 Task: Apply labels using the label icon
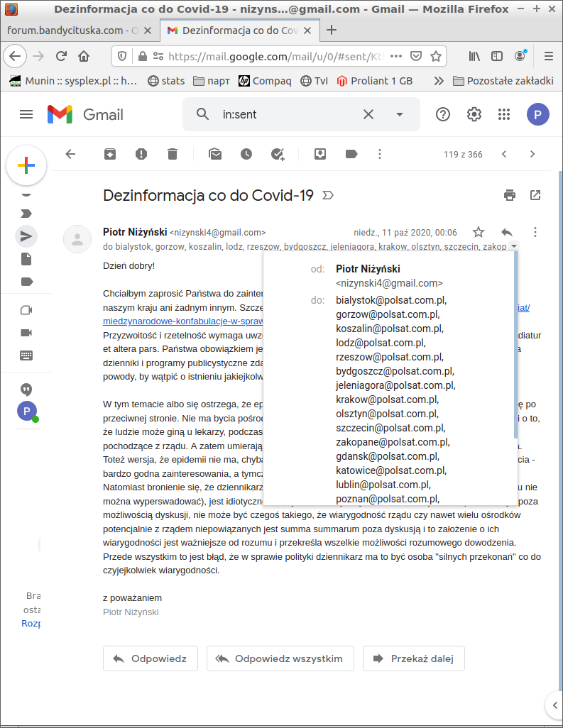click(351, 154)
